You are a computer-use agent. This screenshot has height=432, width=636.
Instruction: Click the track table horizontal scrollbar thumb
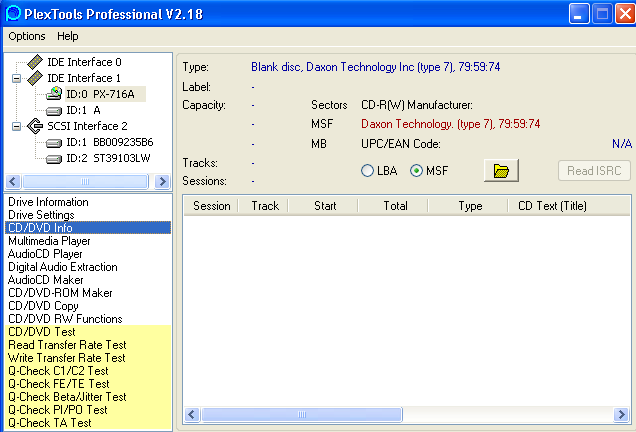(302, 415)
